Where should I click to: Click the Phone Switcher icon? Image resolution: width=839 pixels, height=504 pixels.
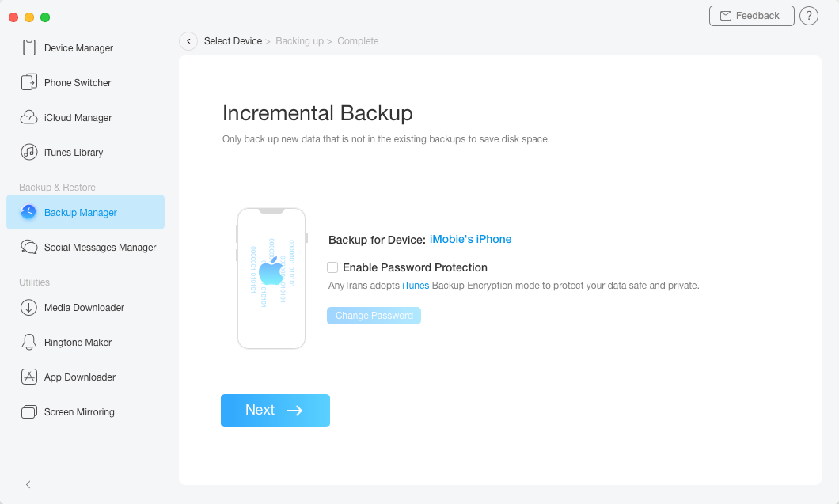[29, 83]
